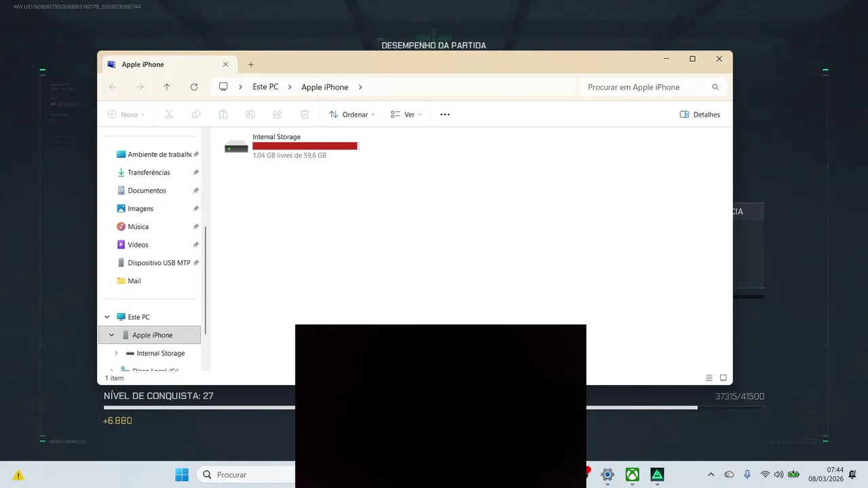
Task: Click the Share icon in toolbar
Action: 277,115
